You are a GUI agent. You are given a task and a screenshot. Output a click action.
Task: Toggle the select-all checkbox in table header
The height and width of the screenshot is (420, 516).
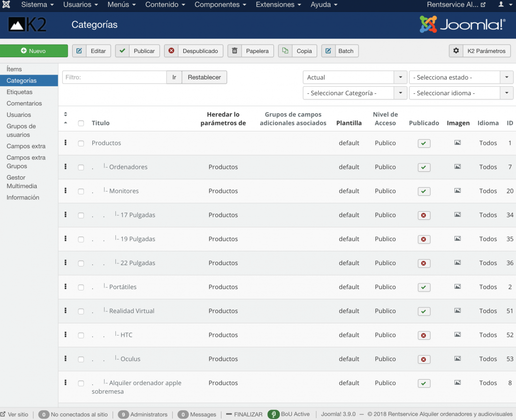coord(81,123)
